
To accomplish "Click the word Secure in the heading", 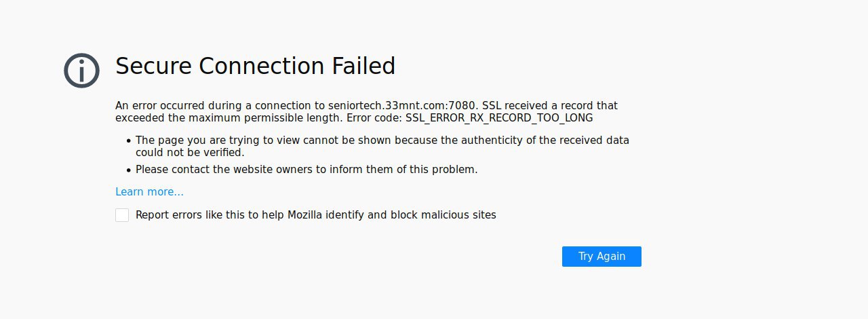I will pyautogui.click(x=153, y=66).
